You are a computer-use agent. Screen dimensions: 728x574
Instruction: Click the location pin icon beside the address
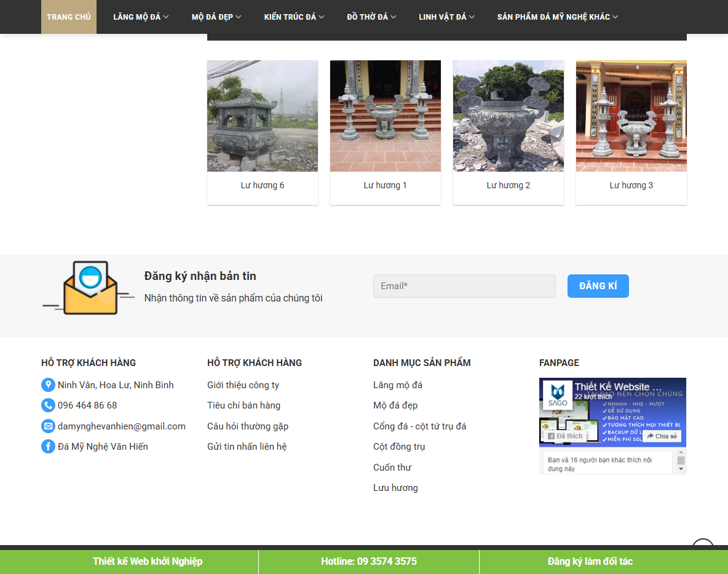[48, 385]
